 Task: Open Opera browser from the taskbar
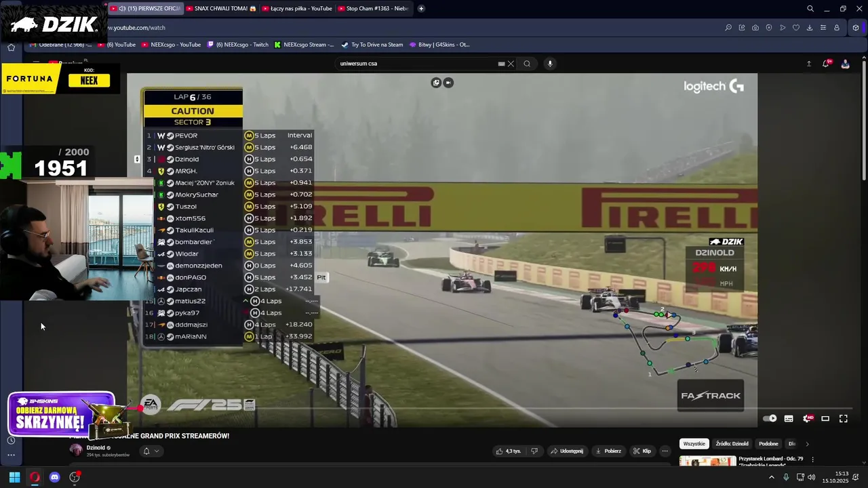35,477
